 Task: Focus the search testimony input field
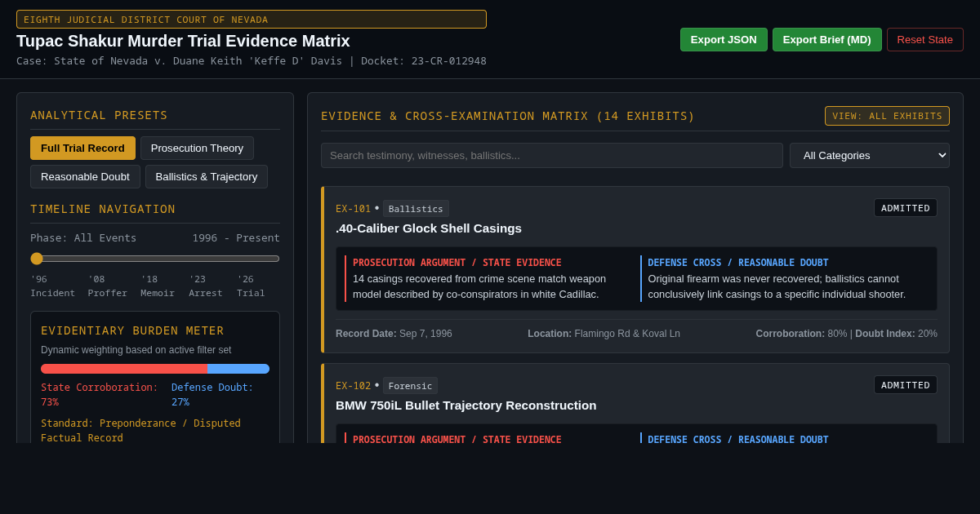[552, 155]
